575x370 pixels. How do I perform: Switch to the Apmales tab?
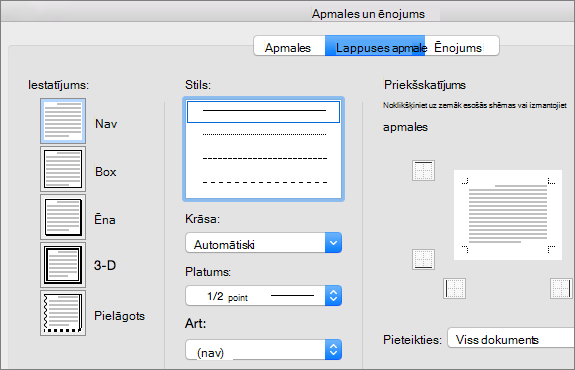click(x=288, y=47)
